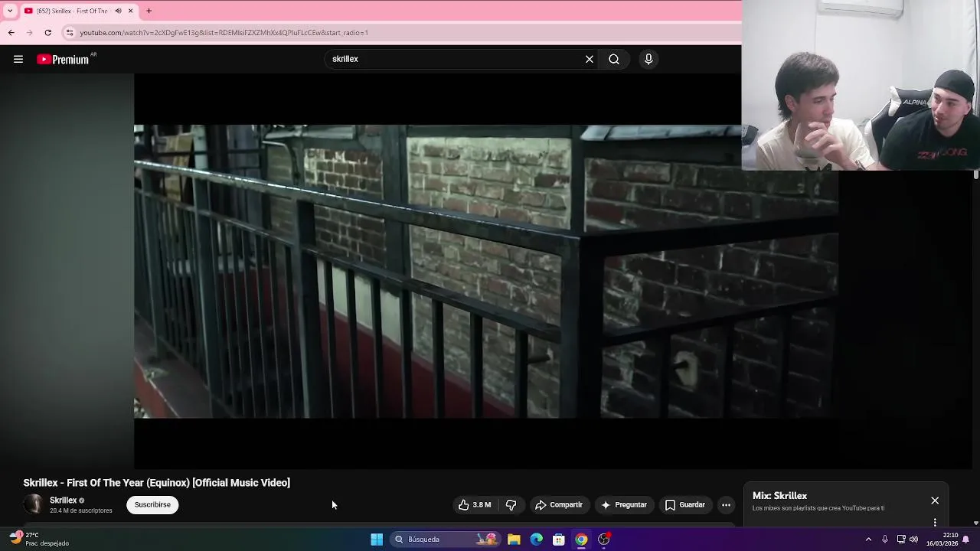Click the Windows Búsqueda search box
Viewport: 980px width, 551px height.
[445, 540]
